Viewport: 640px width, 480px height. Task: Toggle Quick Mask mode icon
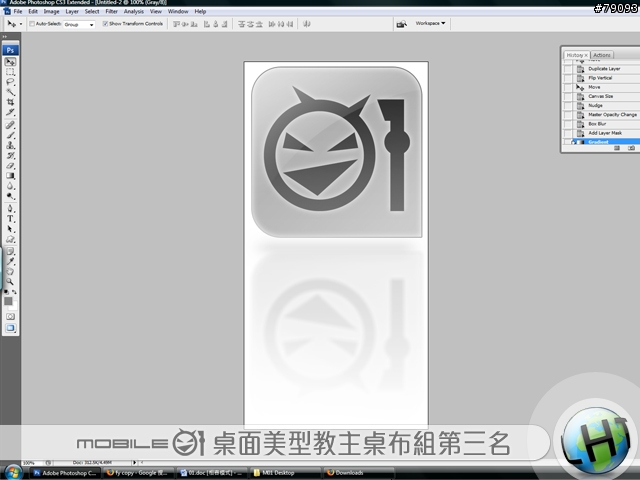[10, 317]
